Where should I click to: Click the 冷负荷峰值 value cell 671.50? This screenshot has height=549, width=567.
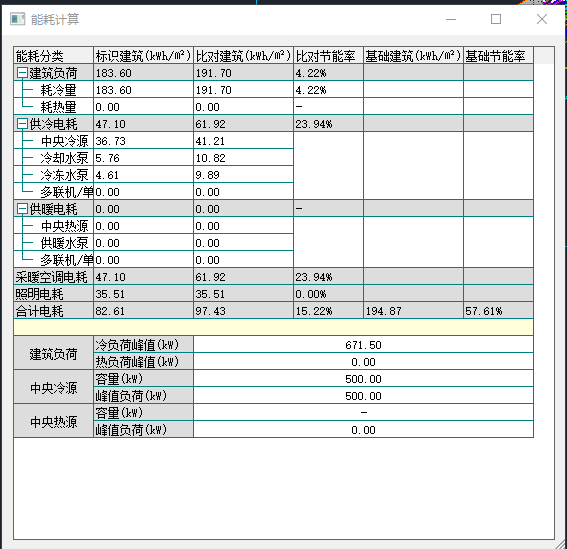363,345
